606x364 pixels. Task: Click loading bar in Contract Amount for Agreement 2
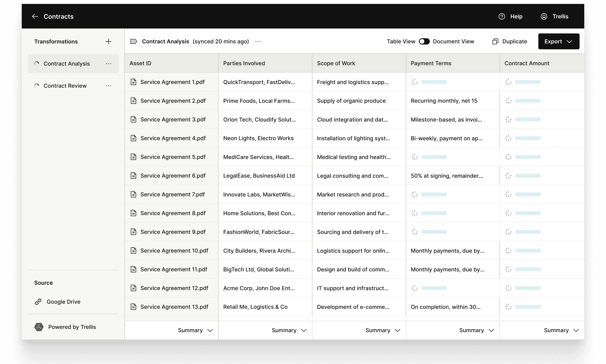coord(528,101)
